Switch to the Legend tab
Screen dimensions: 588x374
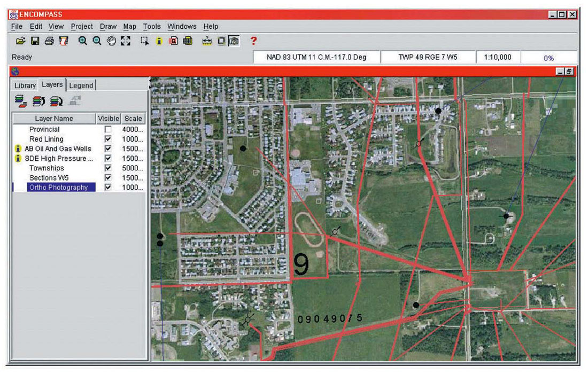tap(81, 85)
